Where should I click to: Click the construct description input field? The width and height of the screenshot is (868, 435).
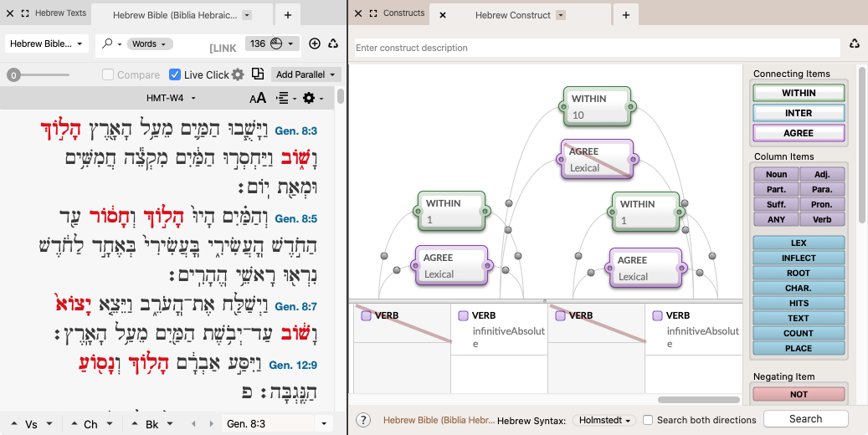point(597,48)
